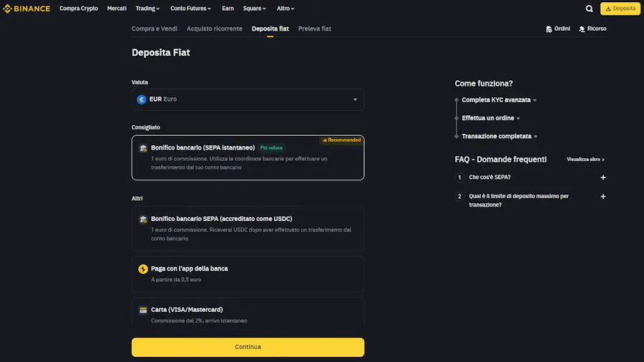Open the Valuta currency dropdown

tap(248, 99)
